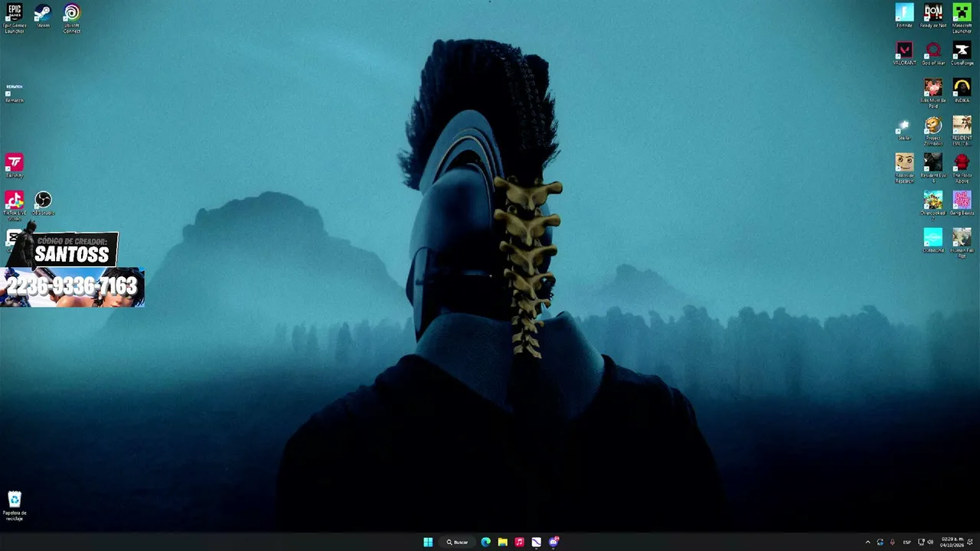Select the Minecraft Launcher icon

[962, 18]
